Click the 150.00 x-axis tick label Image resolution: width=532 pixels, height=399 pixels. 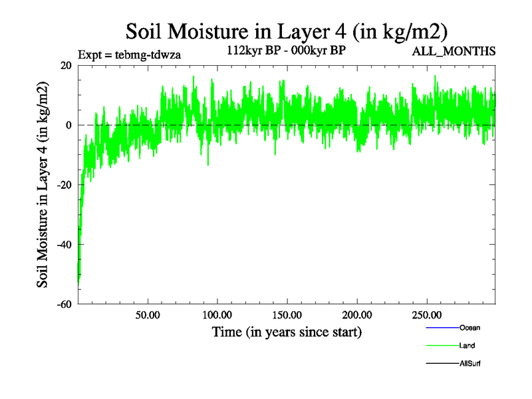[287, 314]
